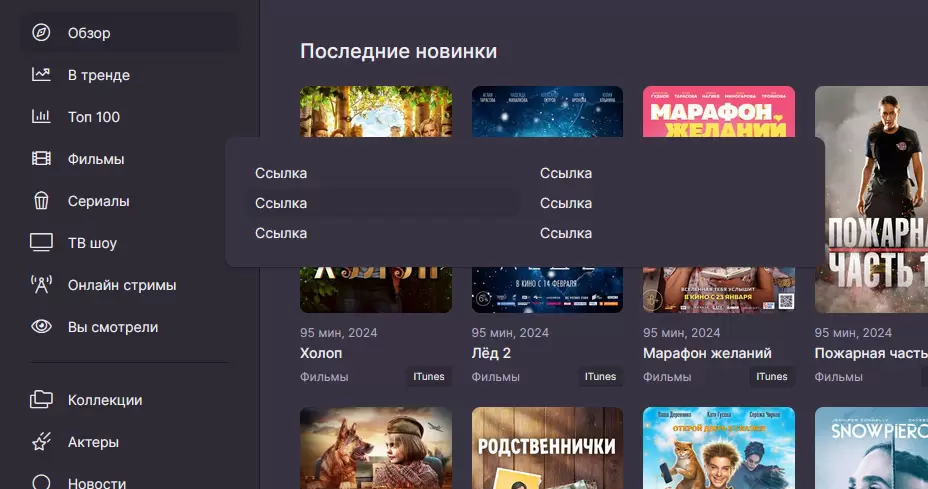
Task: Click the Пожарная часть title text
Action: [x=871, y=353]
